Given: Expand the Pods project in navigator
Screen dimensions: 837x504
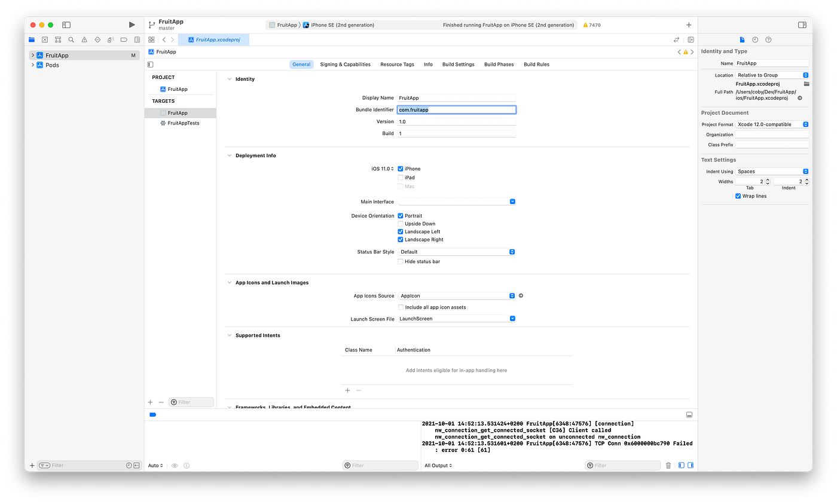Looking at the screenshot, I should tap(33, 65).
